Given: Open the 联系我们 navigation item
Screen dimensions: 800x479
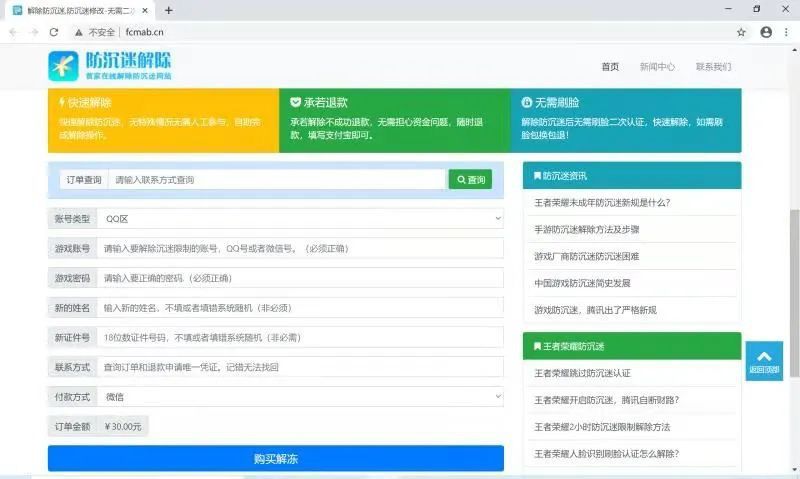Looking at the screenshot, I should [713, 67].
